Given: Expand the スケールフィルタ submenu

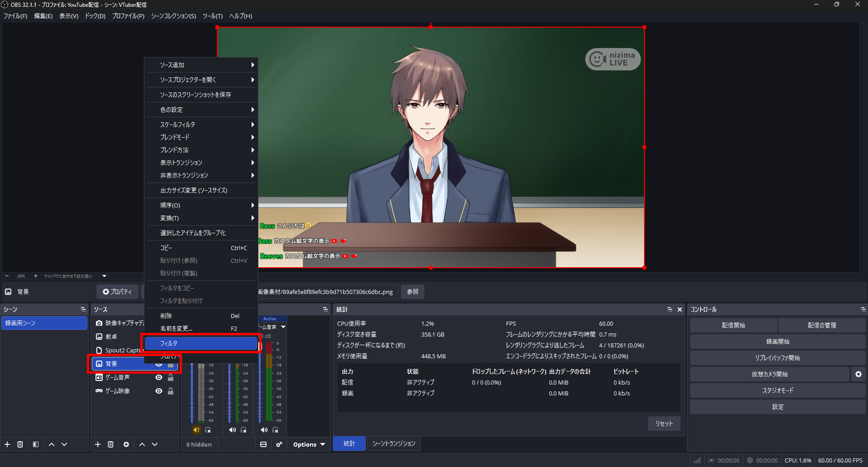Looking at the screenshot, I should coord(201,125).
